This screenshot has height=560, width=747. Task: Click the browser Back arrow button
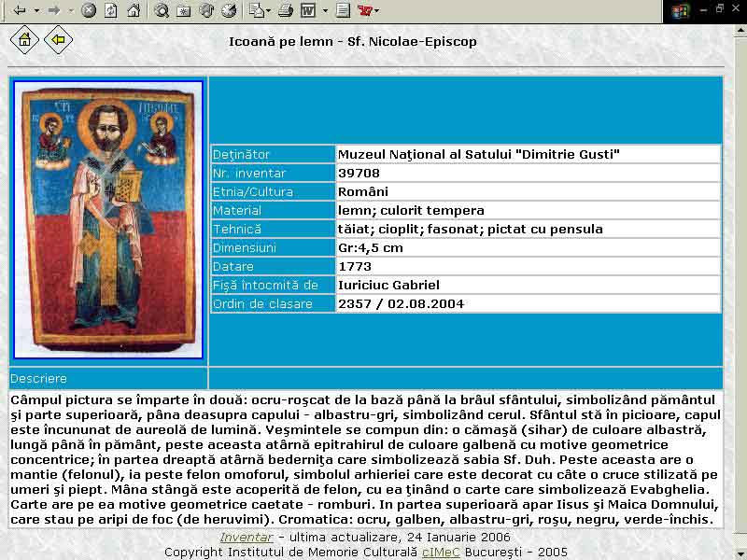click(x=20, y=9)
